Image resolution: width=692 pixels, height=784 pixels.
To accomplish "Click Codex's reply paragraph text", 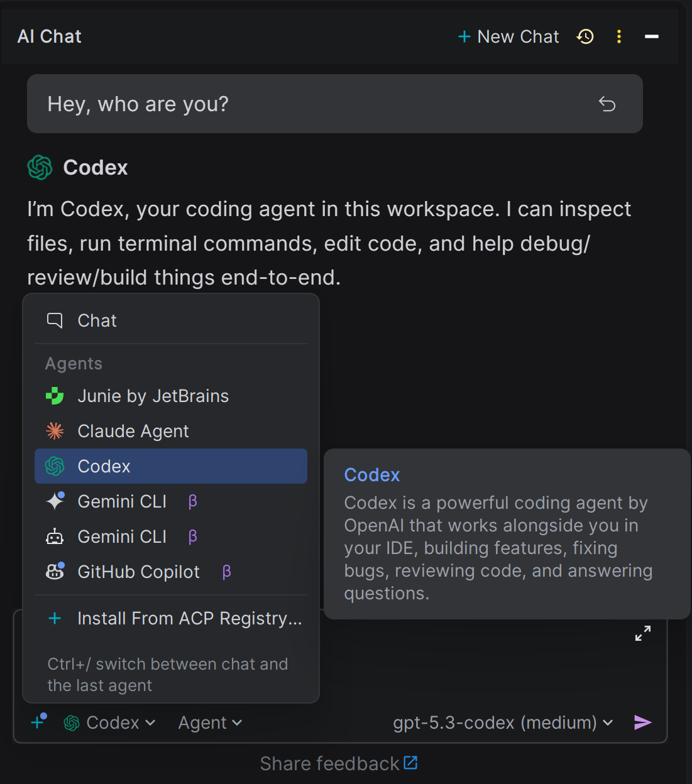I will point(329,243).
